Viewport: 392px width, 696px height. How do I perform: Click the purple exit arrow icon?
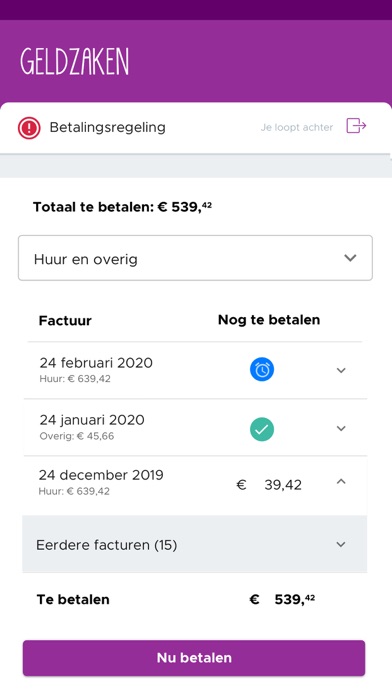point(356,126)
